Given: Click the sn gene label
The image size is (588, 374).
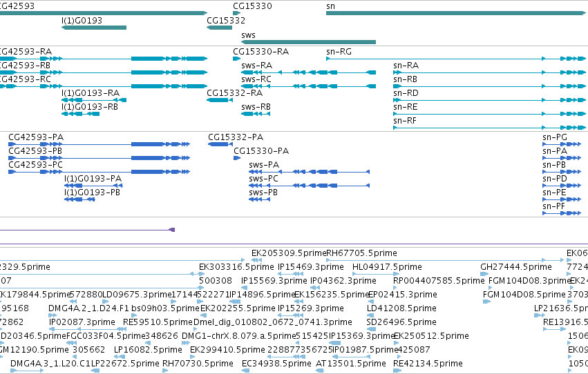Looking at the screenshot, I should [x=330, y=6].
